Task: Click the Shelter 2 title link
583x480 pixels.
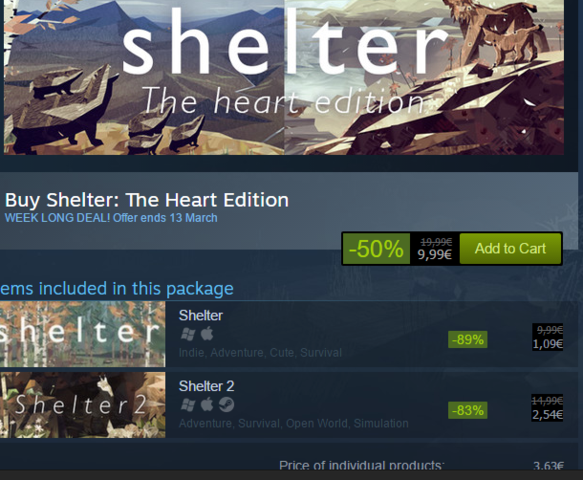Action: tap(206, 386)
